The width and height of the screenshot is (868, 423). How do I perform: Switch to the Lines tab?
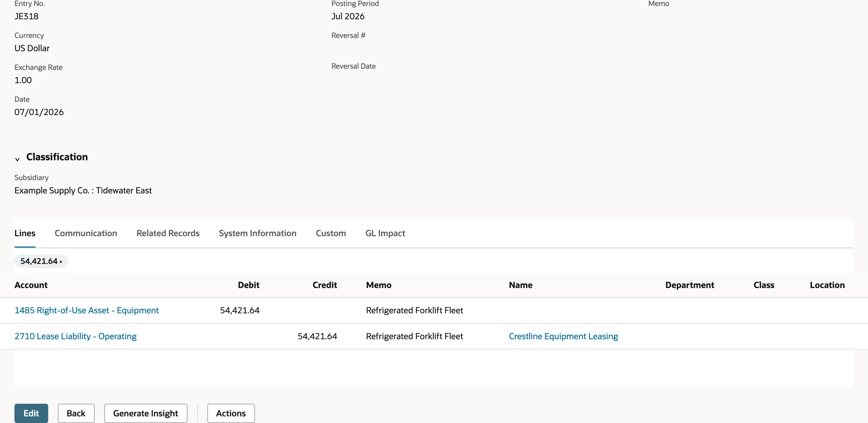(x=25, y=233)
